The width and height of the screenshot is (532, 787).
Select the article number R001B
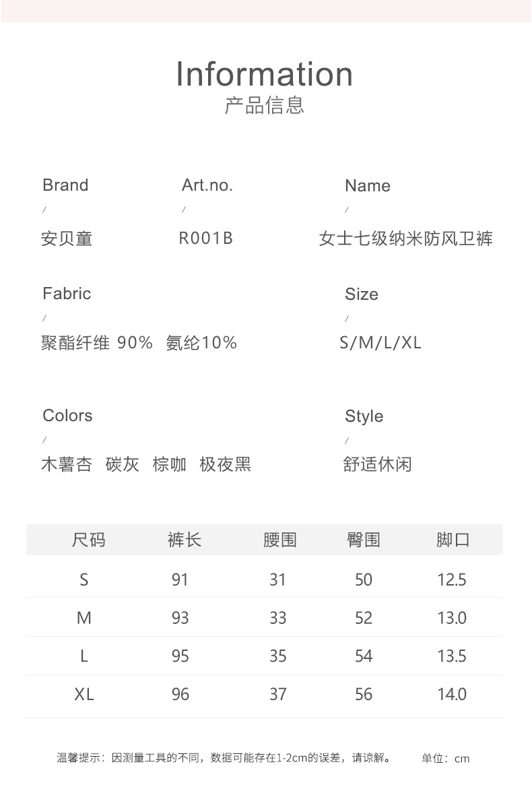[205, 239]
